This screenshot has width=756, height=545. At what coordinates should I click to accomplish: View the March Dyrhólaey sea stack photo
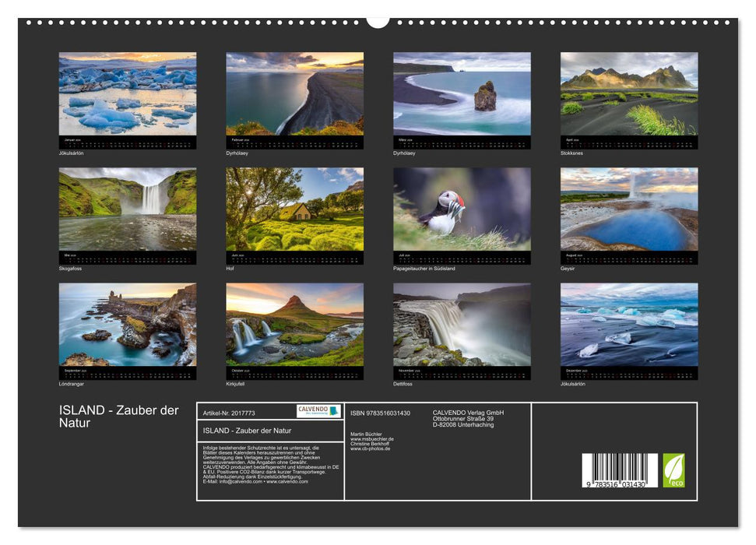tap(459, 93)
